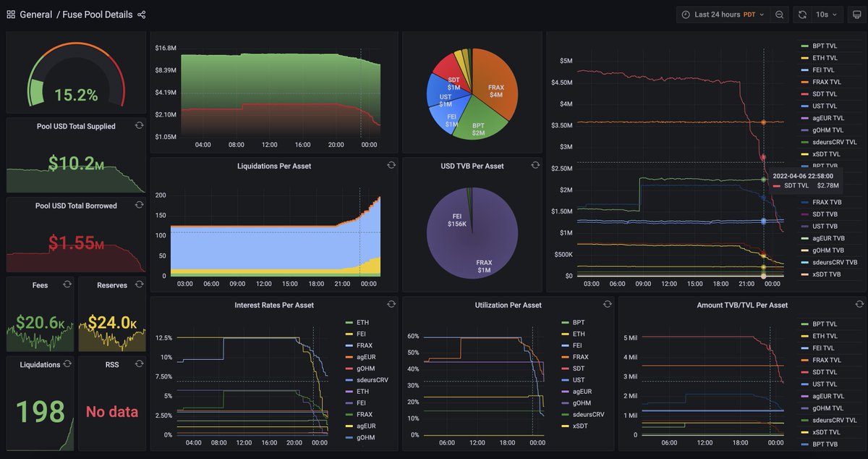Open Amount TVB/TVL Per Asset title menu
Viewport: 868px width, 459px height.
742,305
